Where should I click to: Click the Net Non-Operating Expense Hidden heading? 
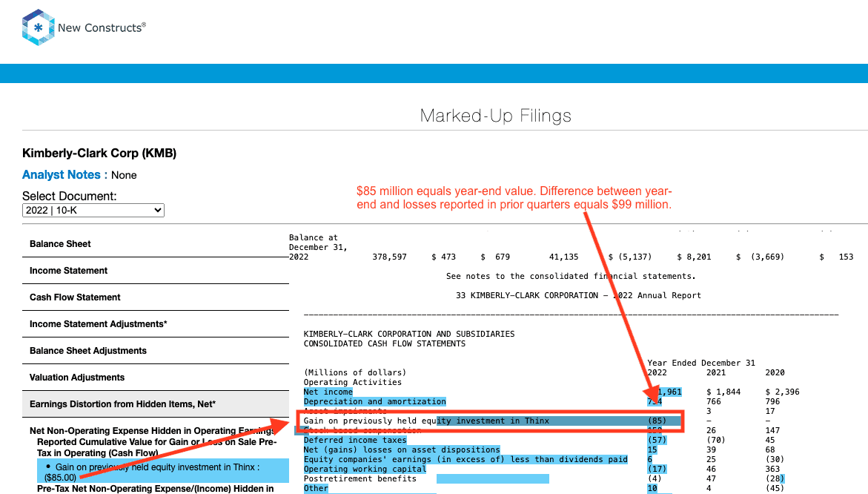point(152,431)
